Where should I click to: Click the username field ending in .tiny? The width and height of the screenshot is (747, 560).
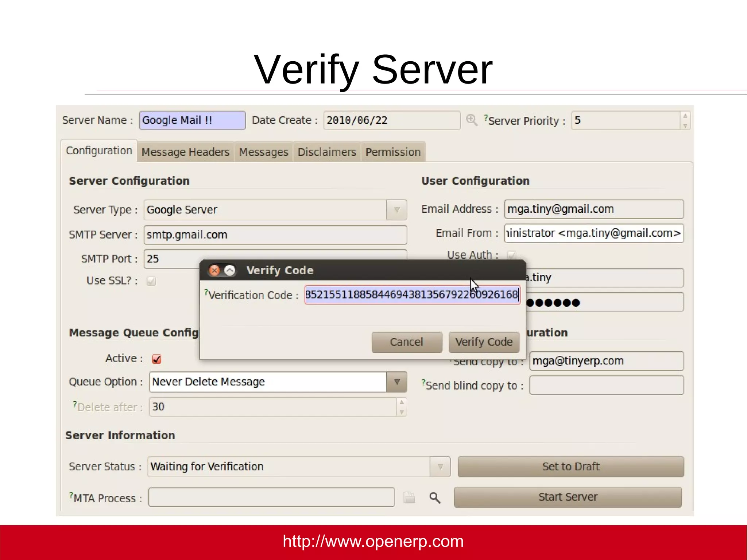coord(605,278)
